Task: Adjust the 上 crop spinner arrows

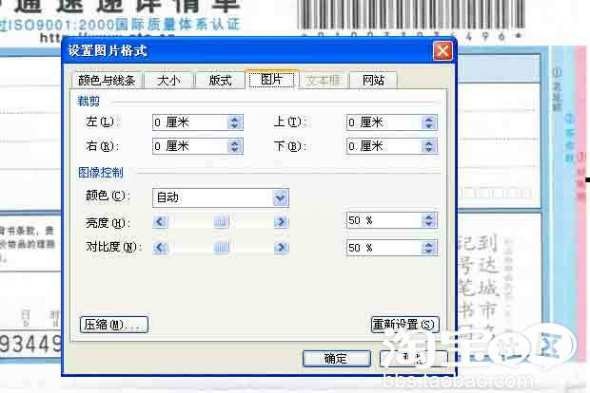Action: [429, 122]
